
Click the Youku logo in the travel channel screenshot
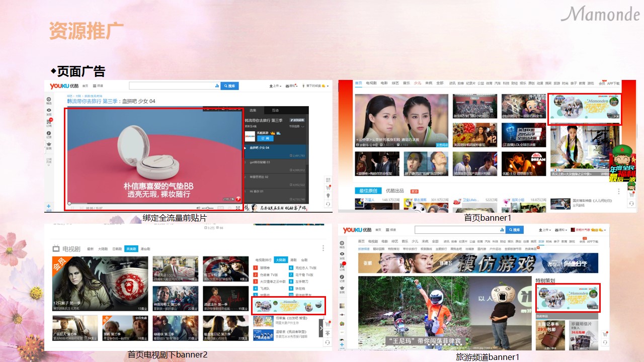[357, 230]
